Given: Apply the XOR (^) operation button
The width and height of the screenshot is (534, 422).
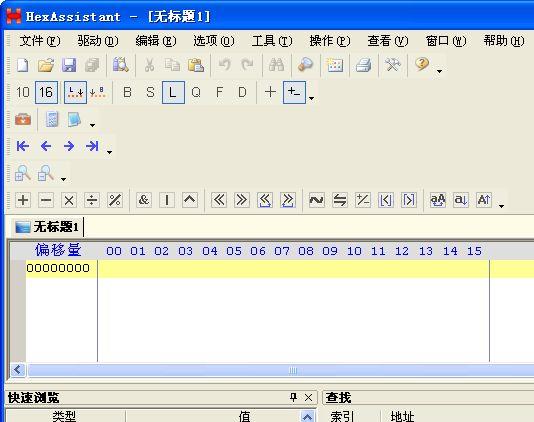Looking at the screenshot, I should pos(190,200).
